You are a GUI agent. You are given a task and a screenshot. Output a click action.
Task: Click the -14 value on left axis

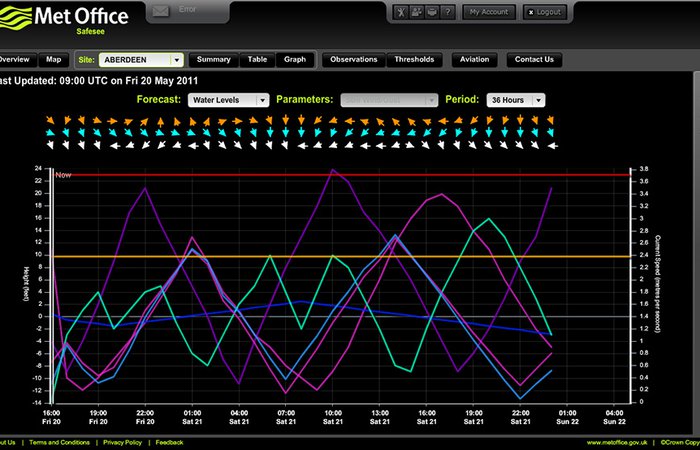tap(37, 403)
